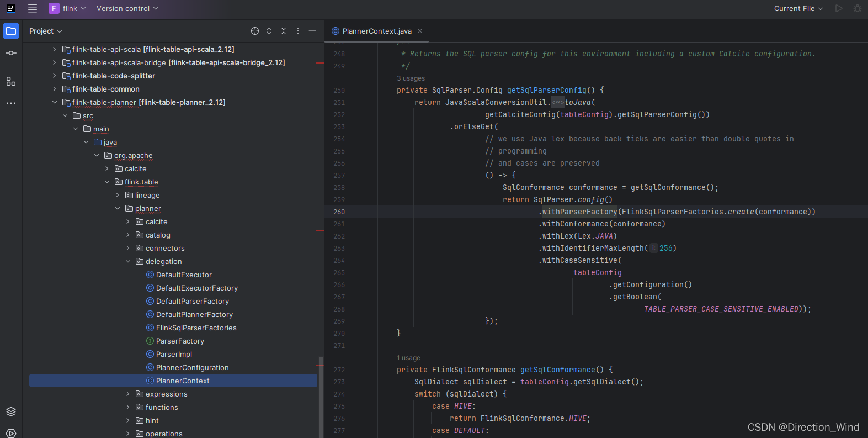Open the DefaultPlannerFactory class
The image size is (868, 438).
(194, 314)
